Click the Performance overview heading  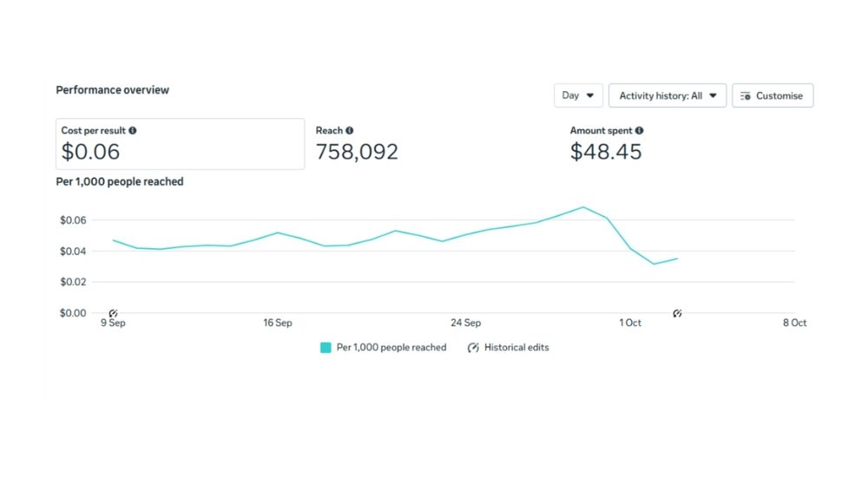(x=113, y=90)
